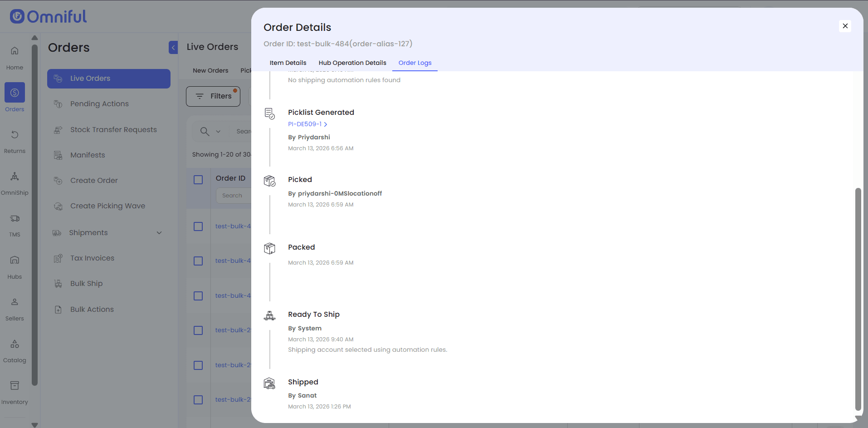Image resolution: width=868 pixels, height=428 pixels.
Task: Open the Catalog sidebar icon
Action: (x=15, y=344)
